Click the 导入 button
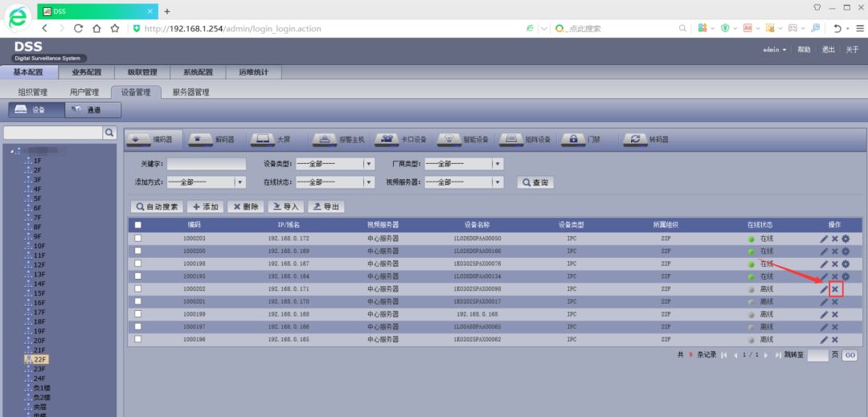This screenshot has width=868, height=417. point(285,206)
